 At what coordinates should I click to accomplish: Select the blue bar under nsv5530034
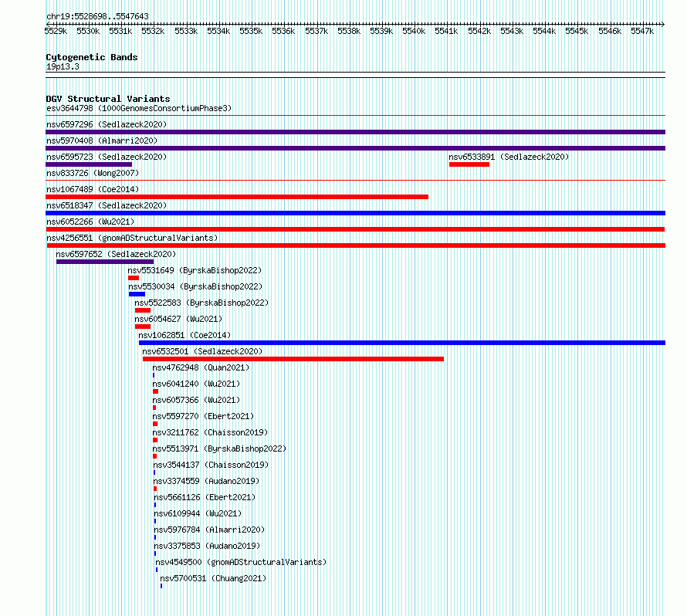click(137, 294)
